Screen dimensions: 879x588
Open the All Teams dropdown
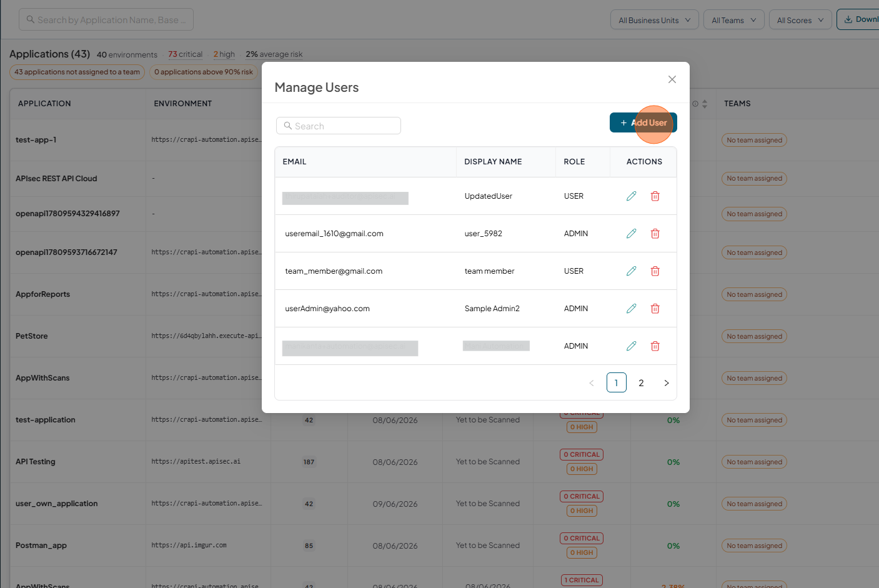(734, 20)
